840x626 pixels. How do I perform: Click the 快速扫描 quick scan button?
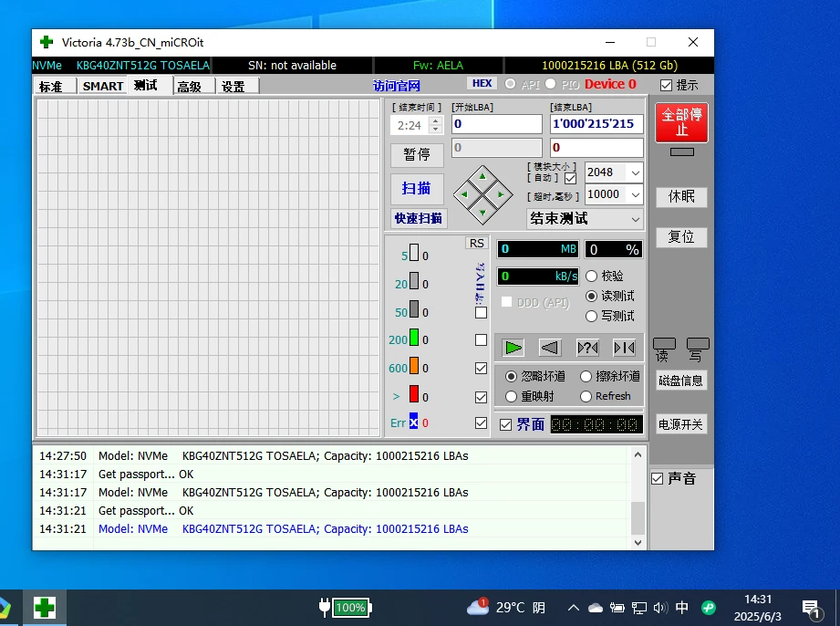tap(419, 219)
